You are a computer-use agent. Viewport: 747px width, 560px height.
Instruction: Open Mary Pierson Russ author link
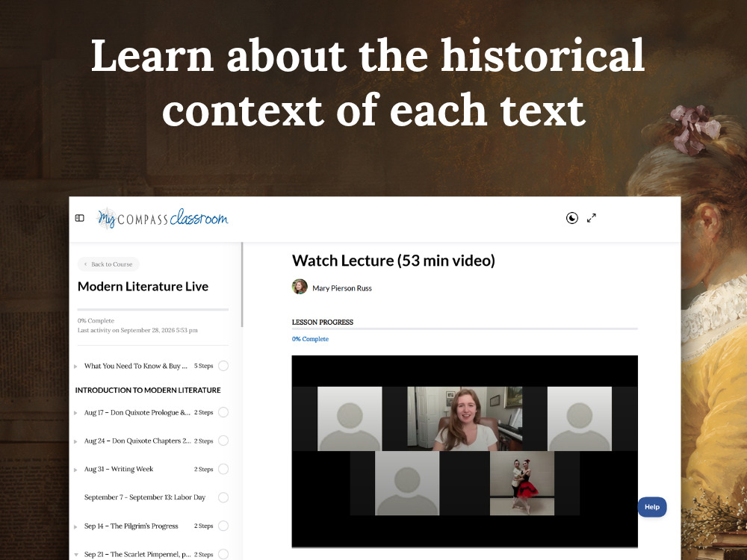coord(342,288)
